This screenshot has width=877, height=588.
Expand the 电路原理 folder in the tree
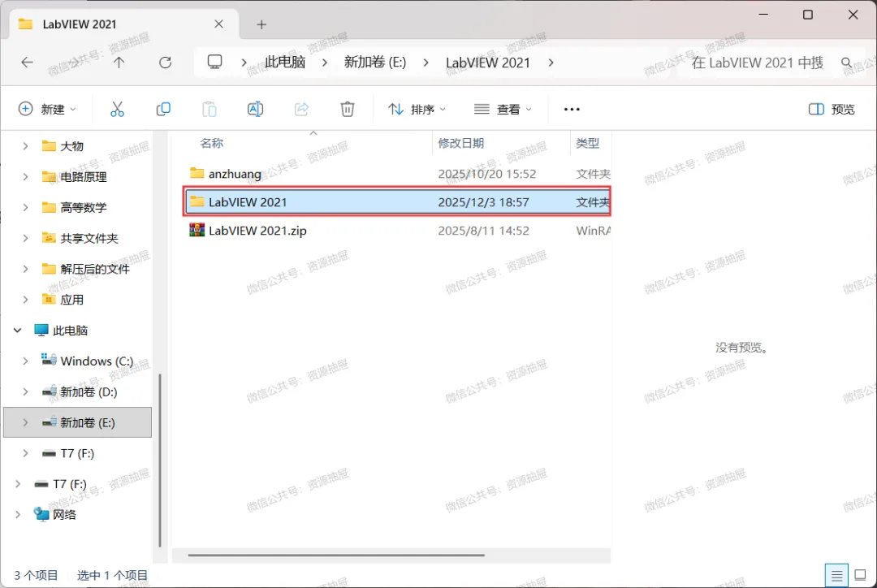pos(25,177)
